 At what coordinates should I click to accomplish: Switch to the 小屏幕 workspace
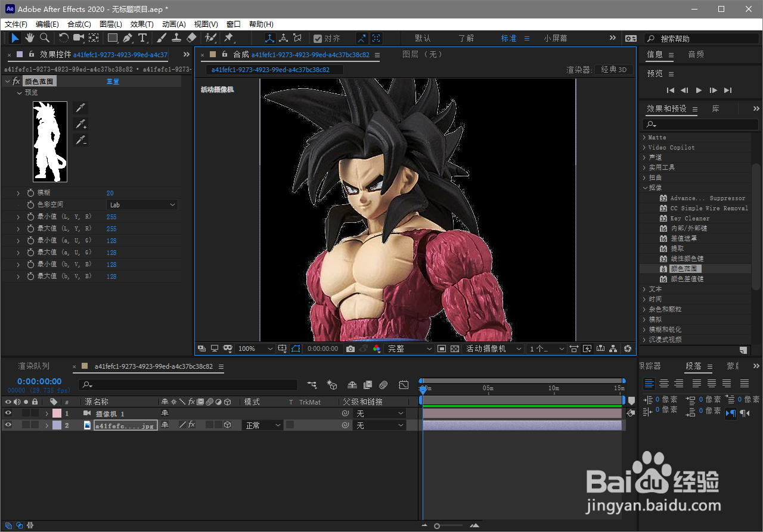556,38
